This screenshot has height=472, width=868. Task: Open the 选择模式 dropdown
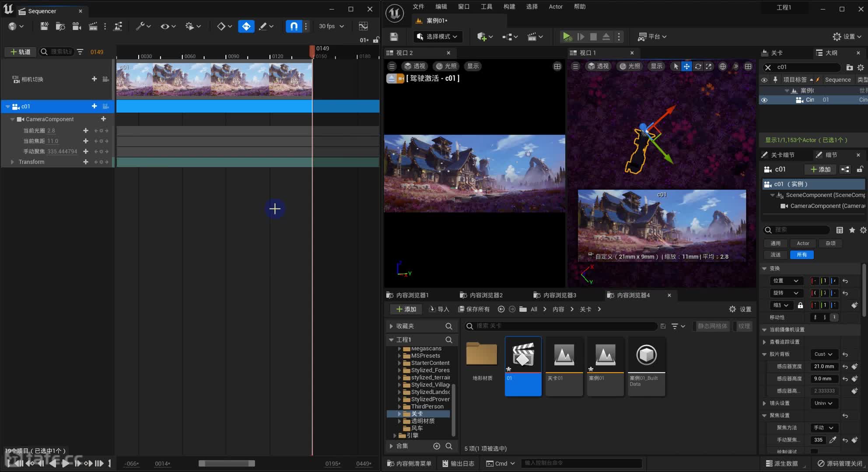[437, 37]
